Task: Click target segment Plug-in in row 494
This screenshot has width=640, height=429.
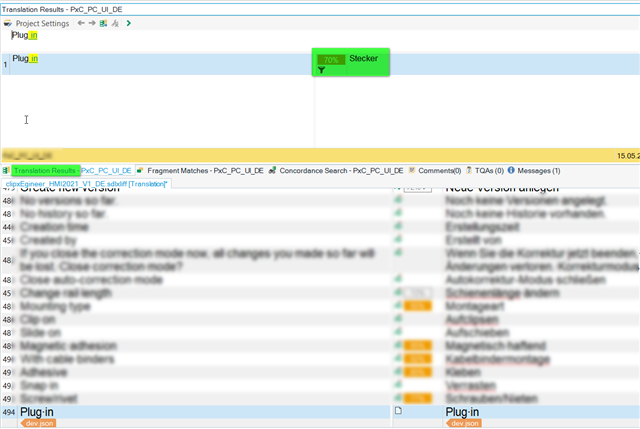Action: click(462, 412)
